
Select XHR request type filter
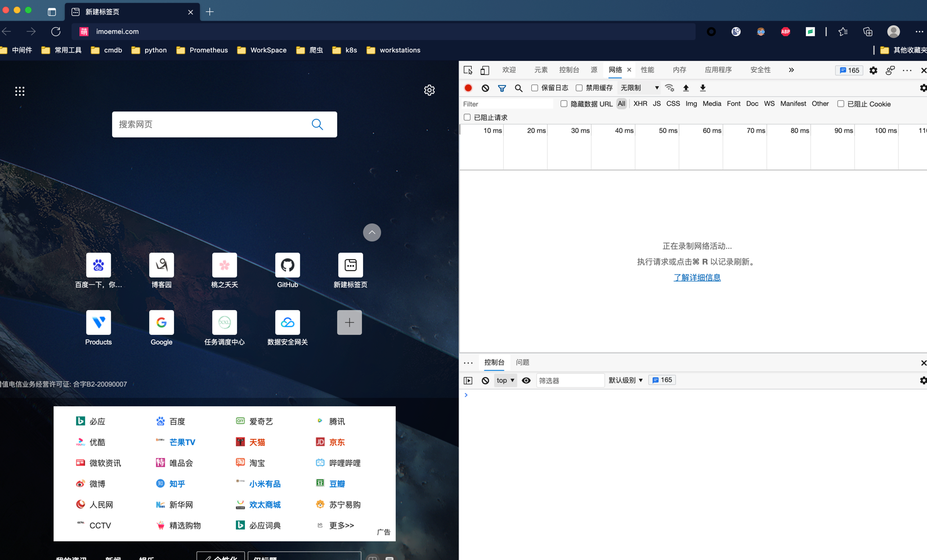(x=640, y=104)
